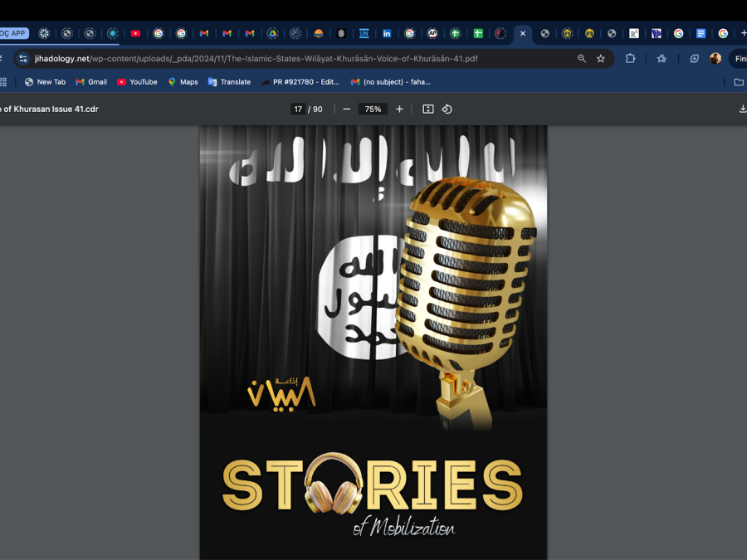Click the zoom level field showing 75%
Screen dimensions: 747x560
point(373,109)
